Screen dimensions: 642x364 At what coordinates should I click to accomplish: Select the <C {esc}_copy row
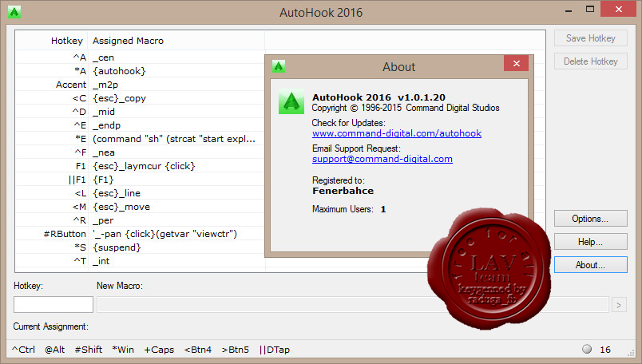(141, 98)
